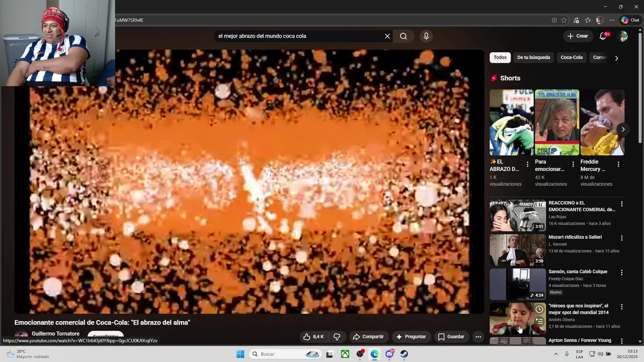
Task: Click the Compartir button
Action: (x=368, y=337)
